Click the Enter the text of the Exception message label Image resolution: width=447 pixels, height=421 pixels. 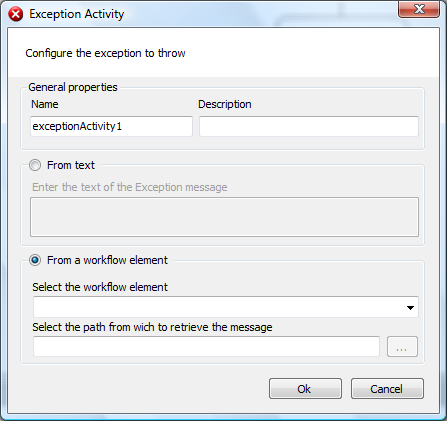click(130, 187)
